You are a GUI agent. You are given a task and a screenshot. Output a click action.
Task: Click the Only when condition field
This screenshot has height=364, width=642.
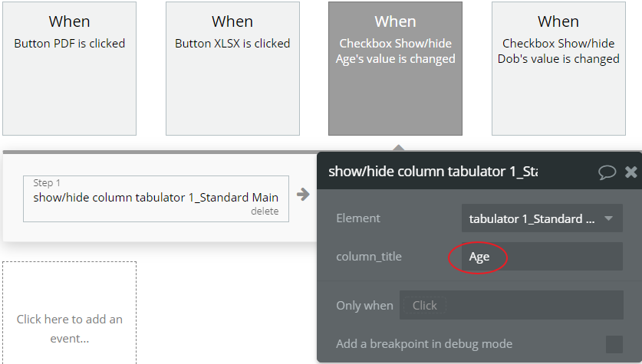pyautogui.click(x=512, y=305)
